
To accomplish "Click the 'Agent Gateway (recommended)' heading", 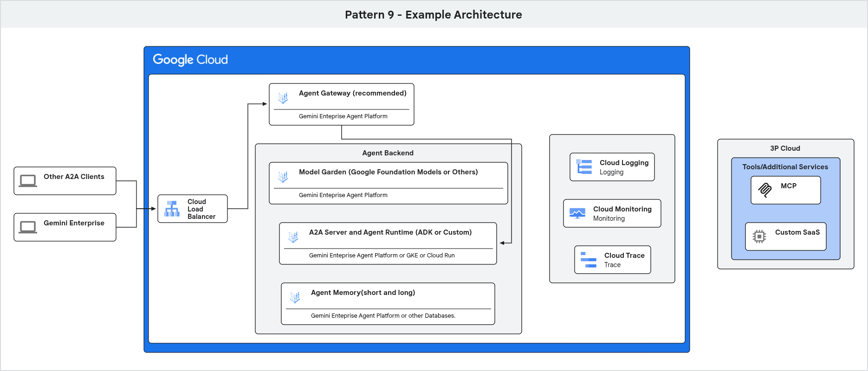I will [x=353, y=93].
